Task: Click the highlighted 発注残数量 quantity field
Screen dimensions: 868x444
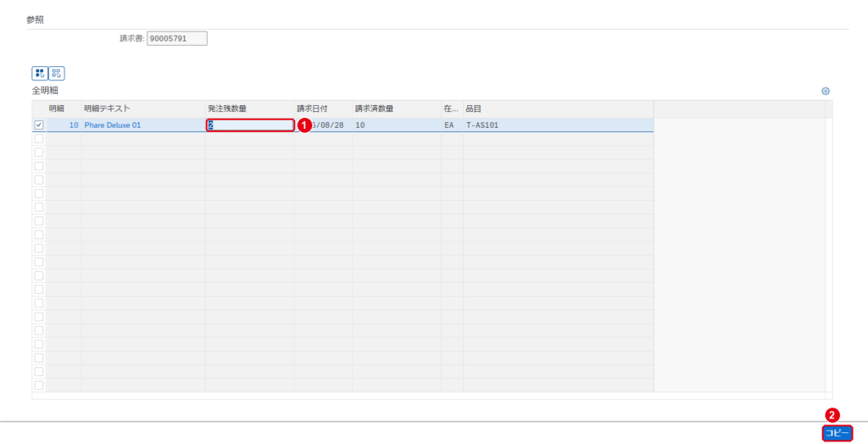Action: (x=250, y=125)
